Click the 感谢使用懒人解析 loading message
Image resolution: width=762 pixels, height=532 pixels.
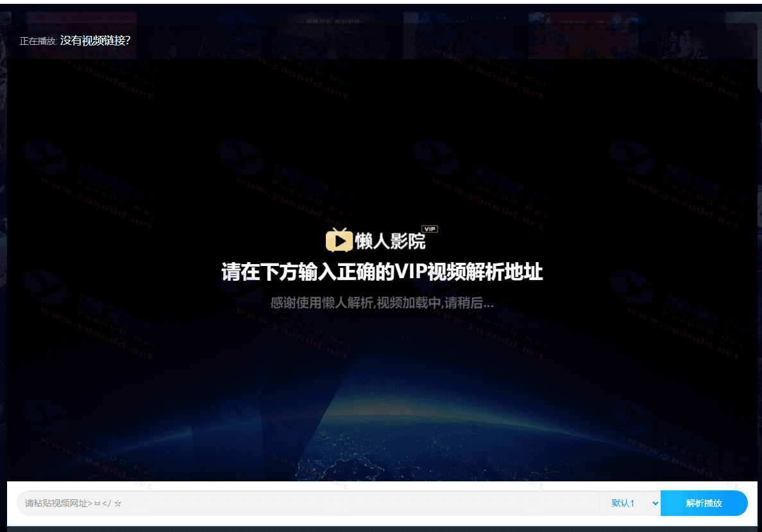382,303
